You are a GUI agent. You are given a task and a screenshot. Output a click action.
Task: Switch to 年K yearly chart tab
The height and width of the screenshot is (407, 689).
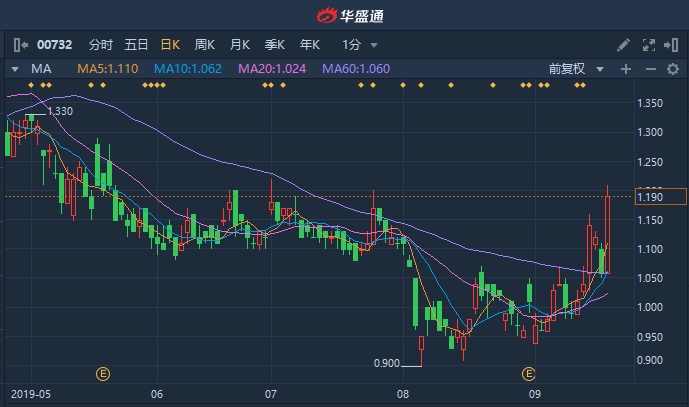[x=309, y=45]
